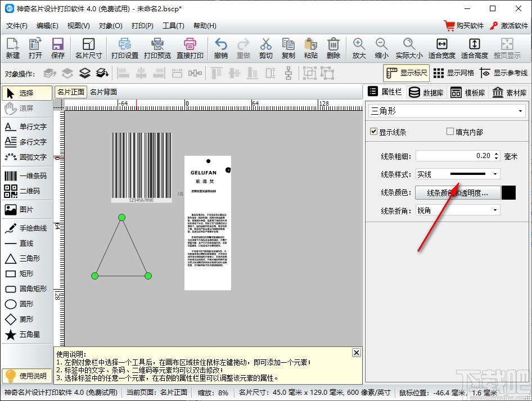
Task: Choose the 五角星 star shape tool
Action: (x=26, y=335)
